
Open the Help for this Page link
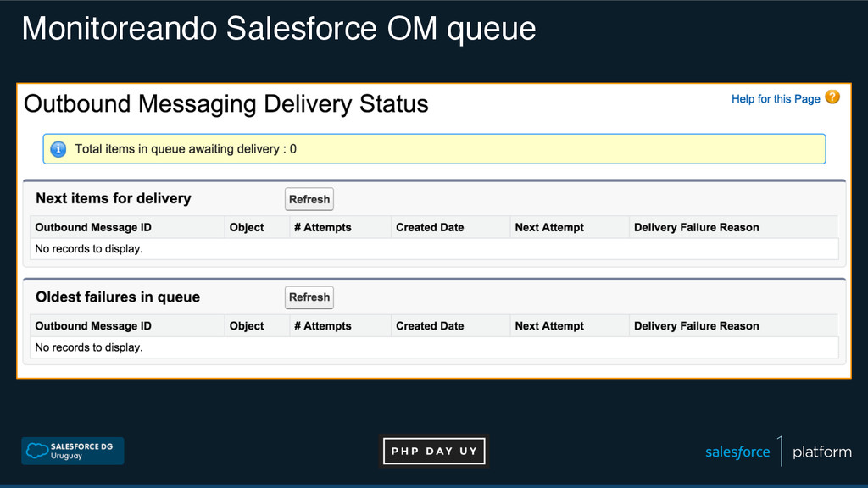pos(775,99)
